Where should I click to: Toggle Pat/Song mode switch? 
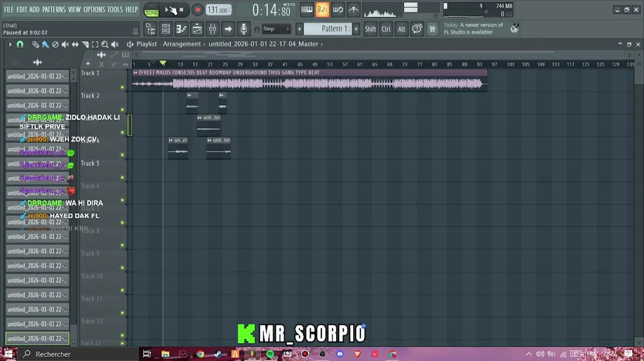point(151,10)
